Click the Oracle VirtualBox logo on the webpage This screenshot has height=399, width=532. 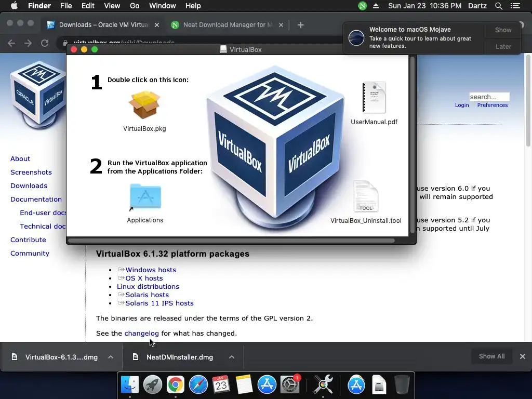click(x=38, y=94)
